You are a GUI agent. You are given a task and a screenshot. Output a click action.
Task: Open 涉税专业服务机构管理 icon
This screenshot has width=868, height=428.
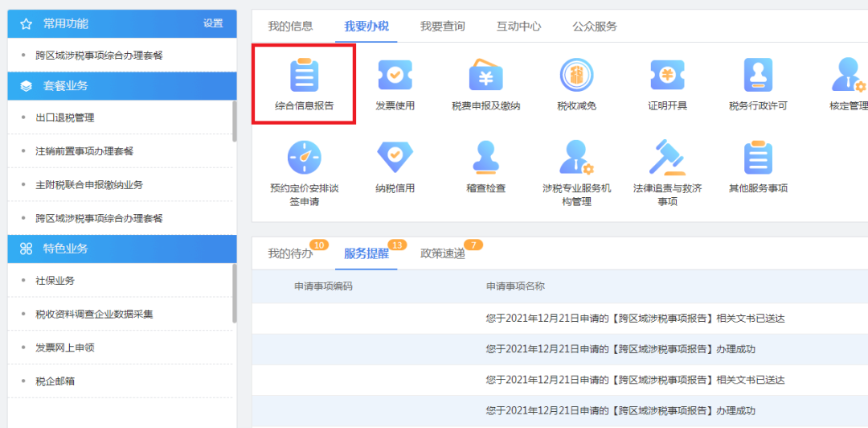(x=576, y=158)
